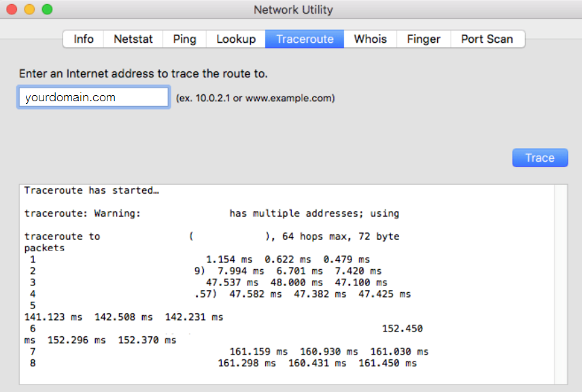Open the Whois tab
Screen dimensions: 582x392
(x=371, y=39)
